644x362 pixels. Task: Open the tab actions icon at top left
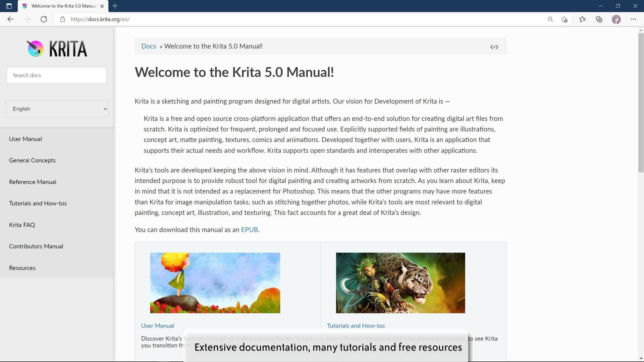(x=9, y=6)
